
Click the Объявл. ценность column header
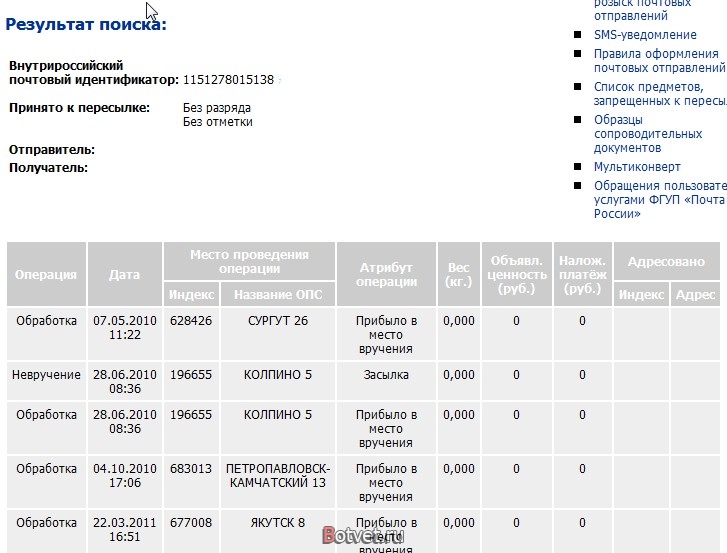[x=517, y=274]
